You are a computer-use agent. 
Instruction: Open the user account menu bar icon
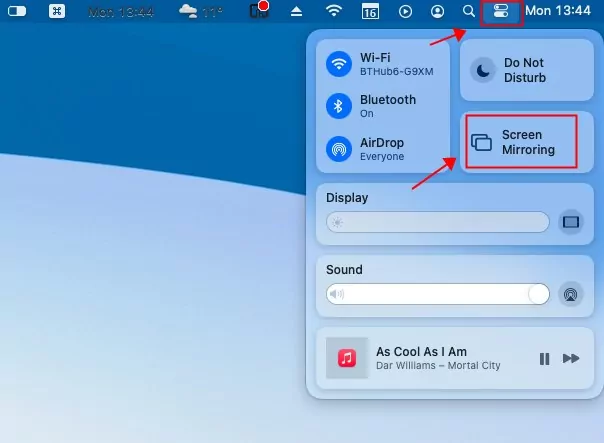point(437,12)
